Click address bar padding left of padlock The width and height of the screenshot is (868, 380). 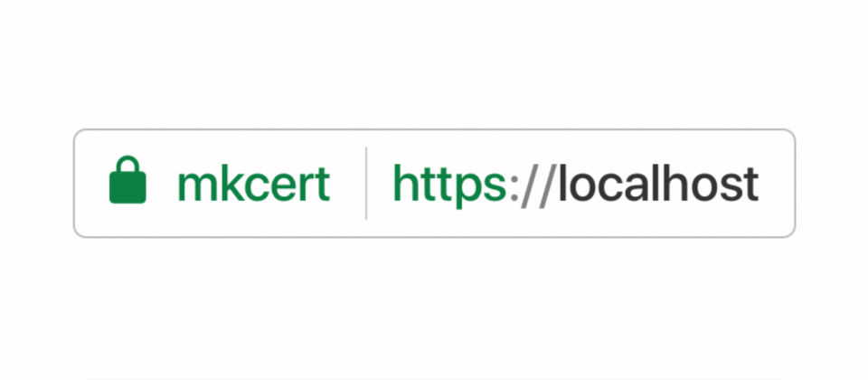[x=92, y=184]
